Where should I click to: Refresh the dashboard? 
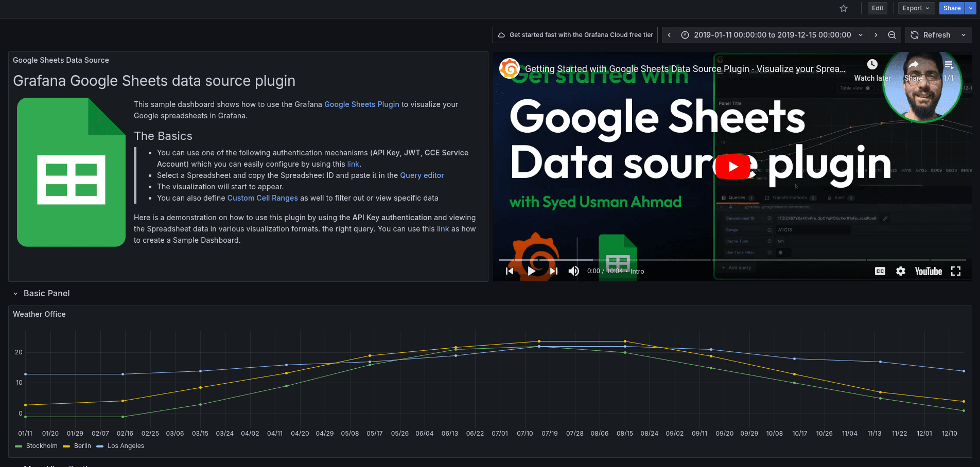coord(931,35)
